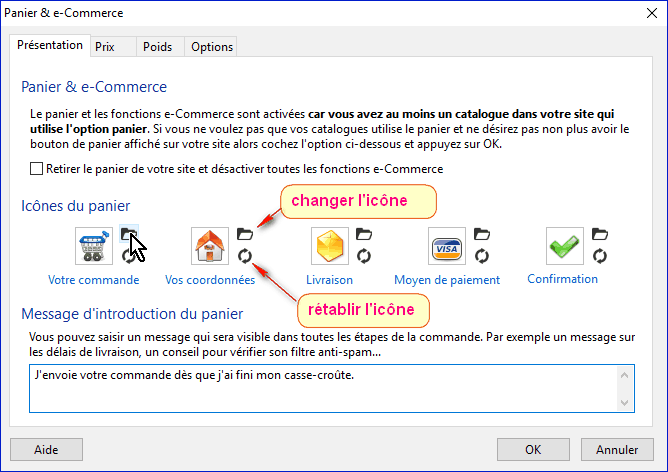Reset the Vos coordonnées icon to default
The width and height of the screenshot is (668, 472).
244,256
